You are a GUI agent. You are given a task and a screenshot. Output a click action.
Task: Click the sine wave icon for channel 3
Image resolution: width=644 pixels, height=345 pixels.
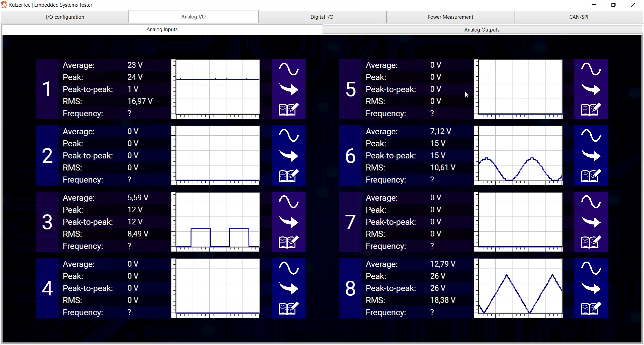(288, 202)
